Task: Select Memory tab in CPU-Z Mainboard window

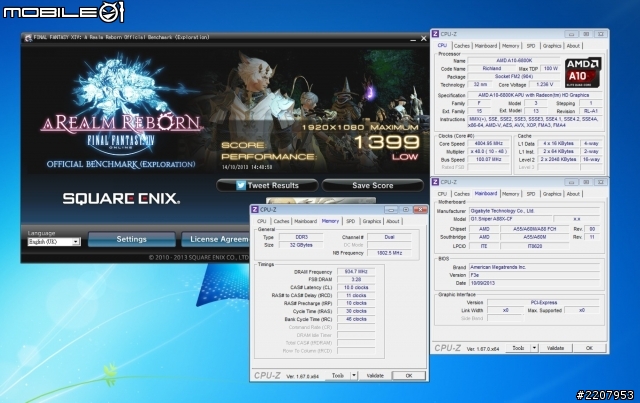Action: click(x=511, y=194)
